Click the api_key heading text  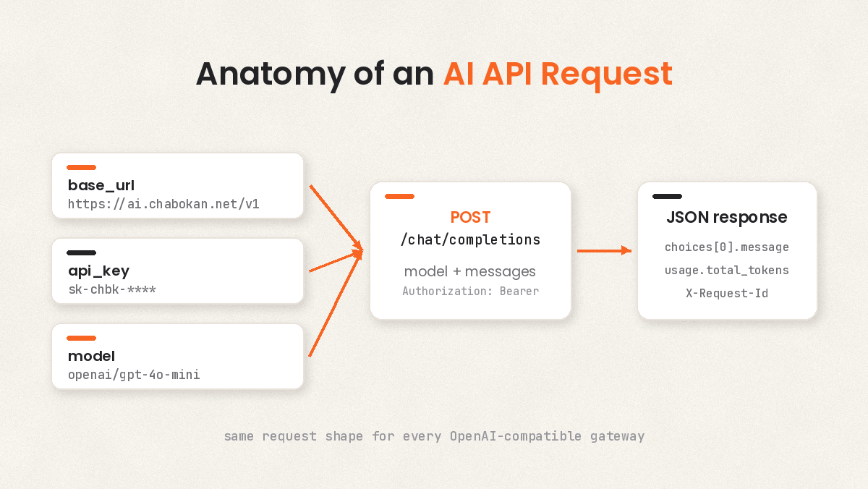[x=98, y=271]
